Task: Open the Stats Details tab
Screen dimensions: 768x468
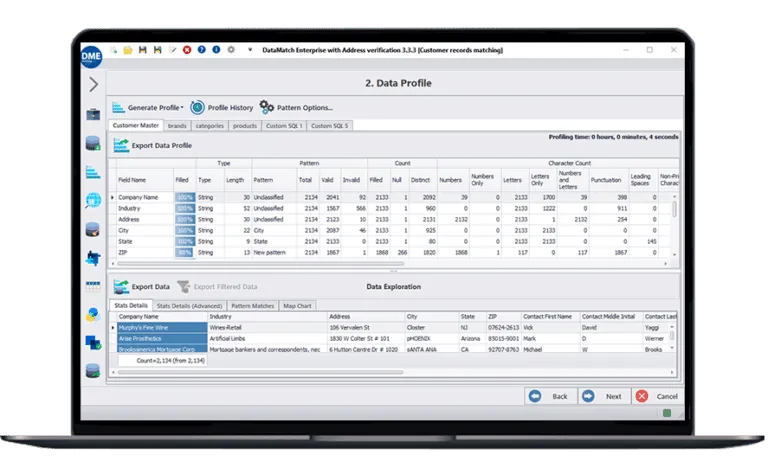Action: pos(131,305)
